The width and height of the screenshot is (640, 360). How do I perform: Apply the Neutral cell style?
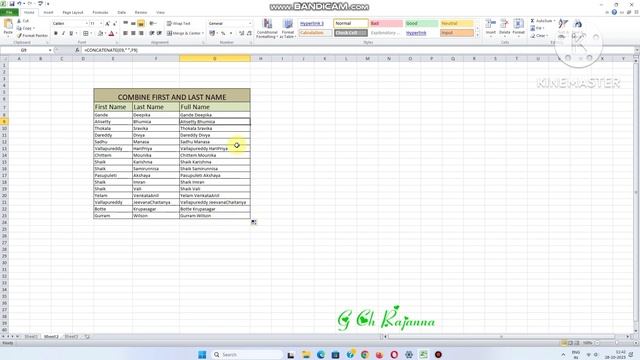[457, 23]
